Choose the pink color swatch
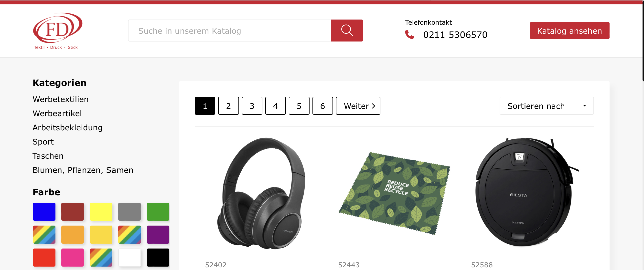This screenshot has height=270, width=644. (x=73, y=257)
